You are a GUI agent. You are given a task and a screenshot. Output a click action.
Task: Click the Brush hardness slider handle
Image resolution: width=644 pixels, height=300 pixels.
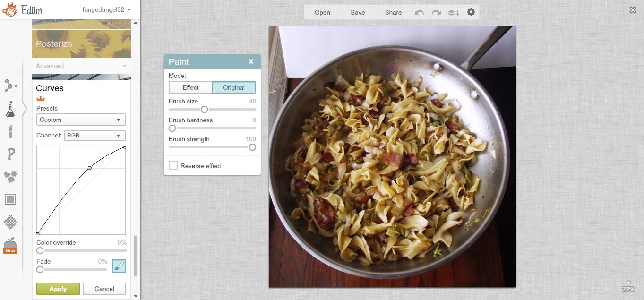click(172, 128)
